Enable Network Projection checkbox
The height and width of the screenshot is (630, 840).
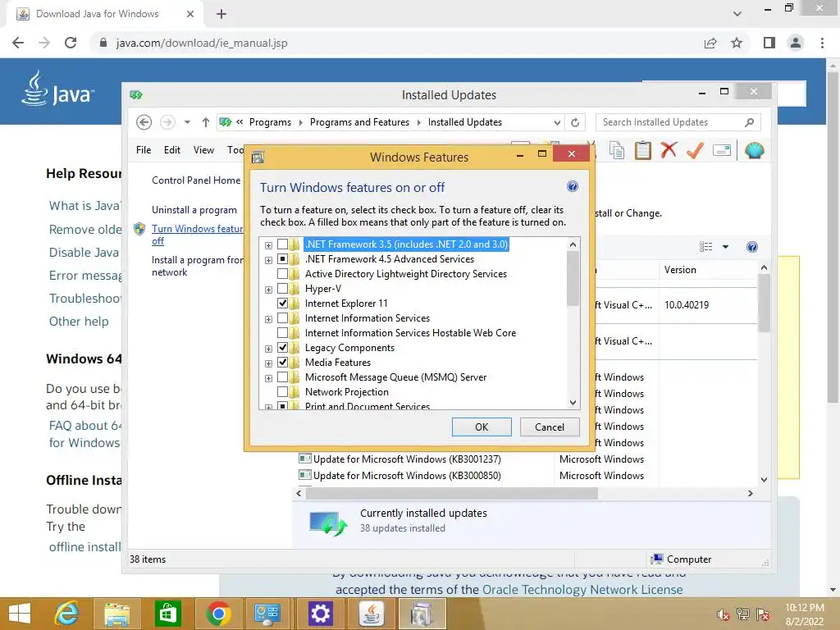pos(282,392)
